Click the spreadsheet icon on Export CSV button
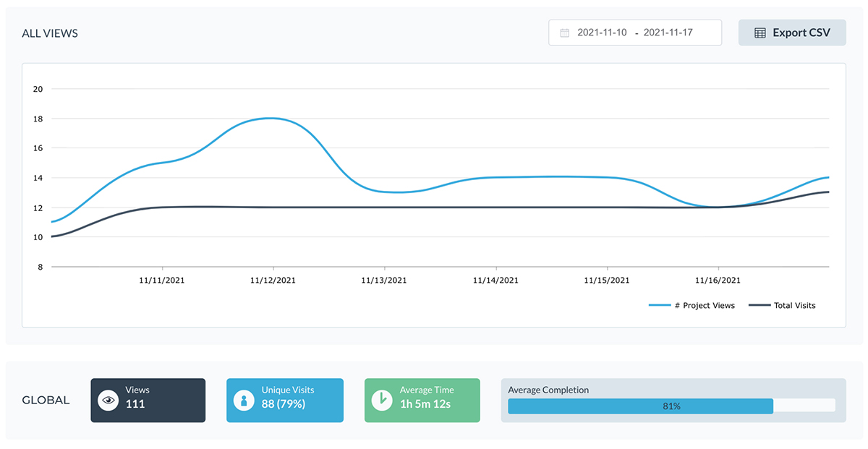 click(x=761, y=33)
